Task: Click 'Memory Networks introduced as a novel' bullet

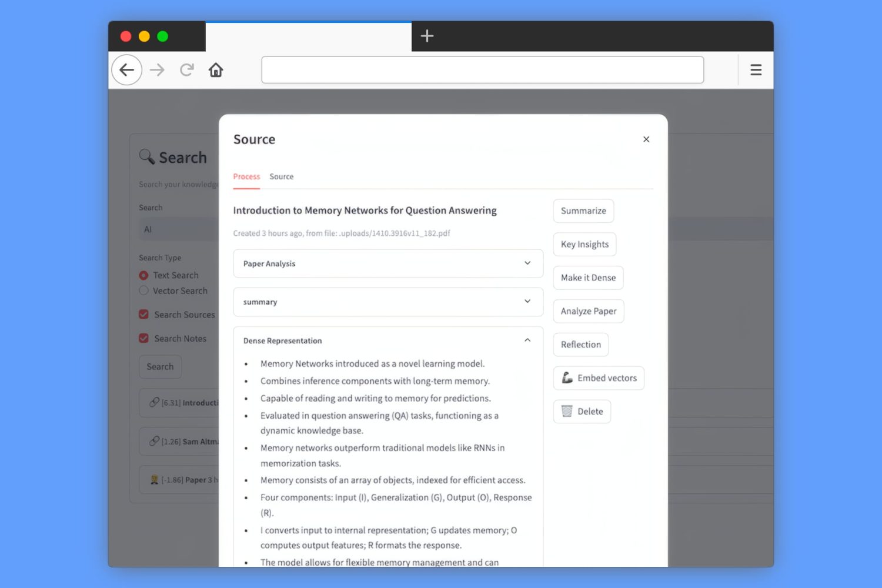Action: [x=373, y=364]
